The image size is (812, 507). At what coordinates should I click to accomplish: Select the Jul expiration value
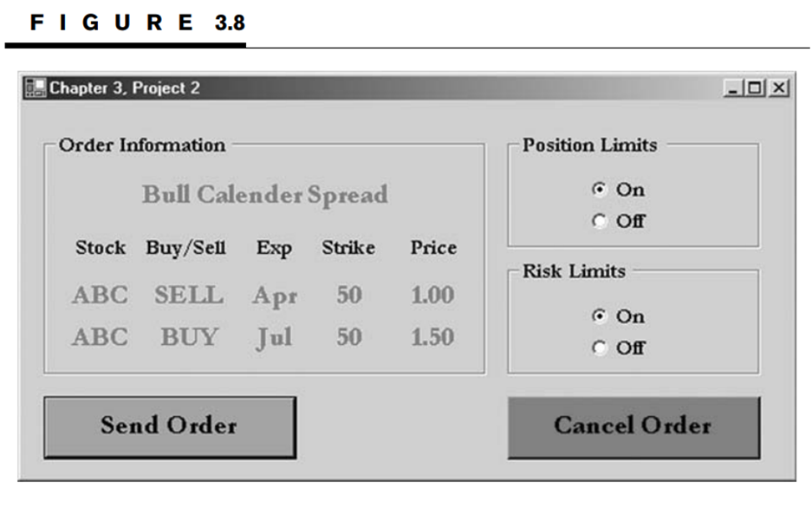point(273,337)
